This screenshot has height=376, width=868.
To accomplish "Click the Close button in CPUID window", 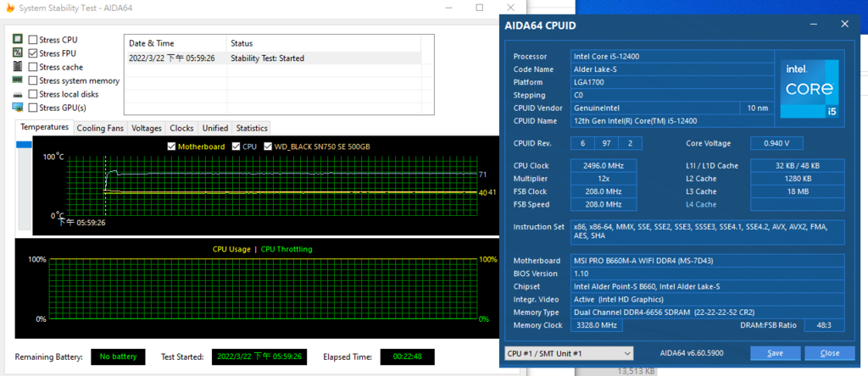I will 829,353.
